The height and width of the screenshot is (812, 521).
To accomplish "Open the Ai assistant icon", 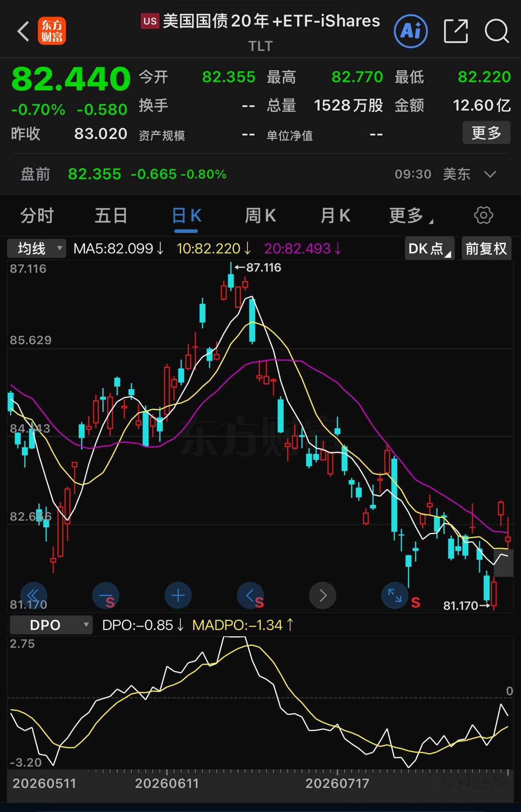I will click(x=411, y=31).
